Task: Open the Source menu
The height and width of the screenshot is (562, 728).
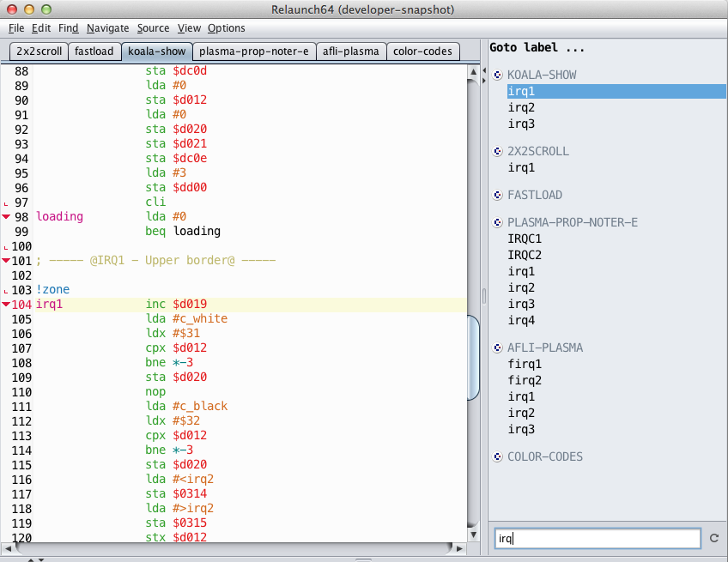Action: pos(154,28)
